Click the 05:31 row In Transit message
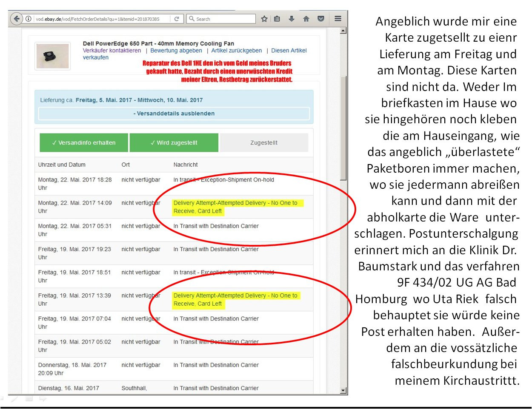Viewport: 532px width, 409px height. [x=216, y=226]
